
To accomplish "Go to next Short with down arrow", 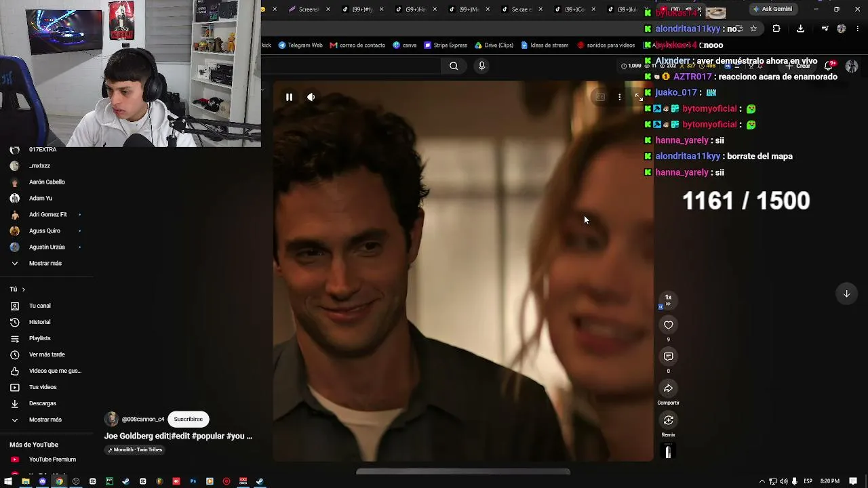I will [846, 293].
